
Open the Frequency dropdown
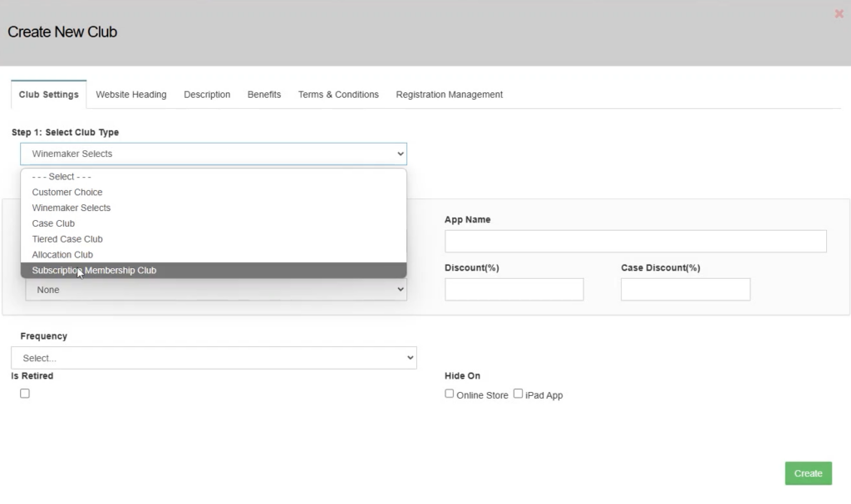(214, 357)
